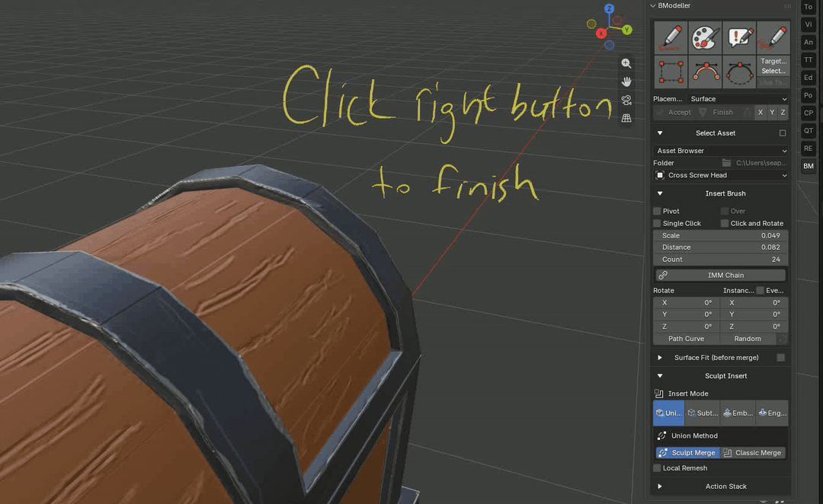Toggle the Select Asset panel checkbox
Viewport: 823px width, 504px height.
tap(783, 133)
